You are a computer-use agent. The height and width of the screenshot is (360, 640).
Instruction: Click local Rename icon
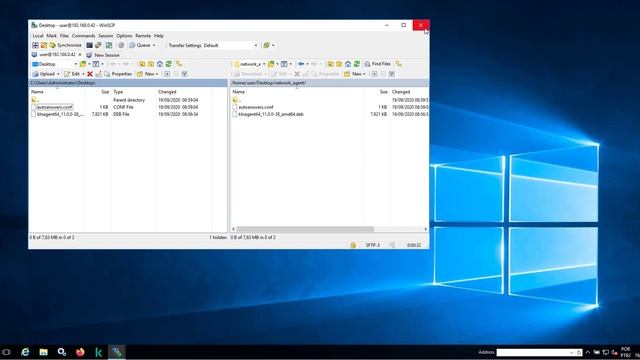(98, 74)
